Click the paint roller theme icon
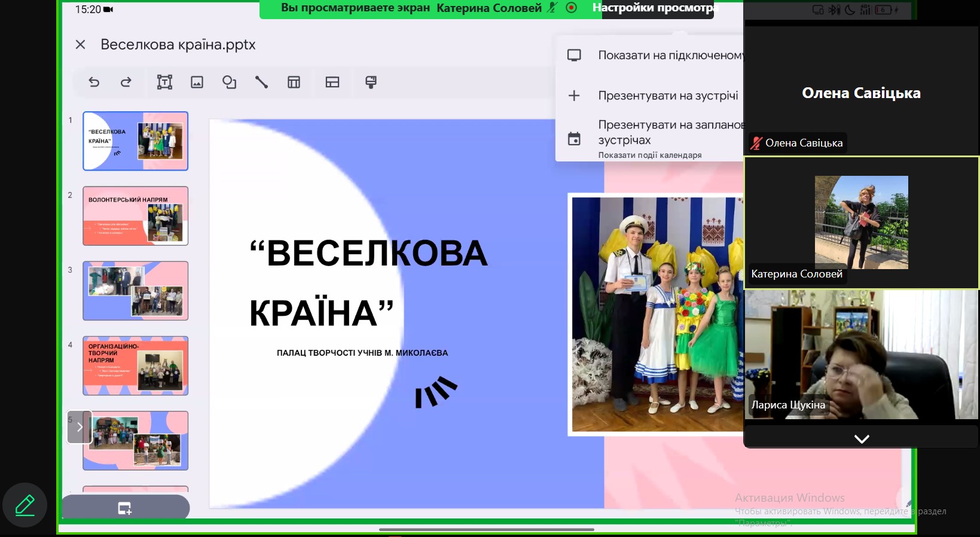The height and width of the screenshot is (537, 980). [x=371, y=83]
